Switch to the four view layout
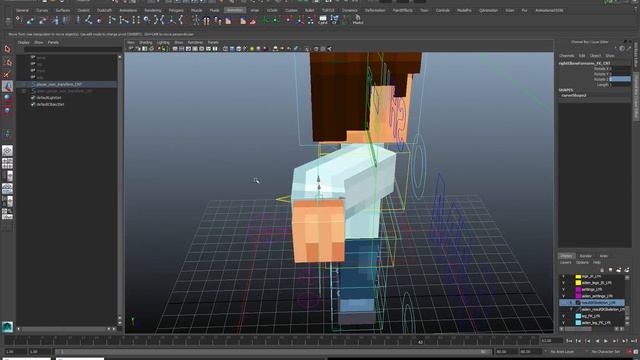 (x=7, y=164)
